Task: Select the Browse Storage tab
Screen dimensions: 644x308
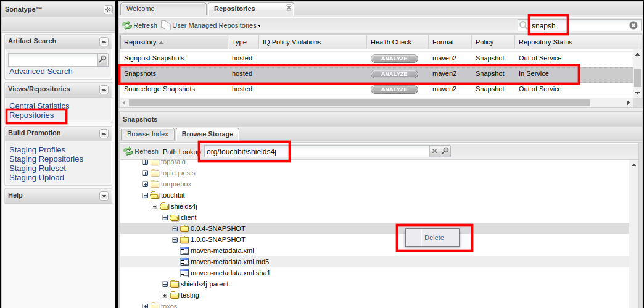Action: click(207, 134)
